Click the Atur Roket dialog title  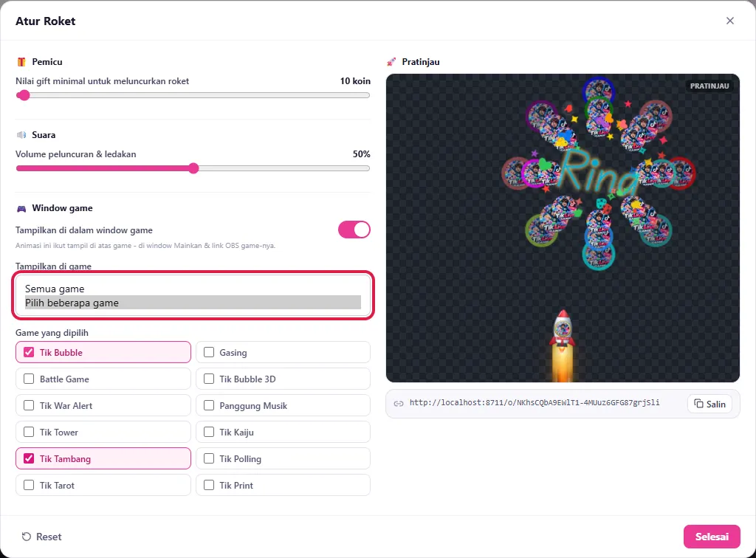pyautogui.click(x=45, y=21)
